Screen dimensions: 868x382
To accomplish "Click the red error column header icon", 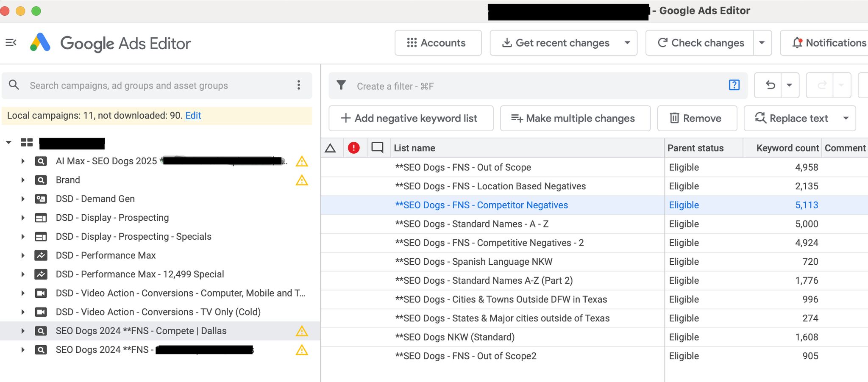I will (x=353, y=148).
